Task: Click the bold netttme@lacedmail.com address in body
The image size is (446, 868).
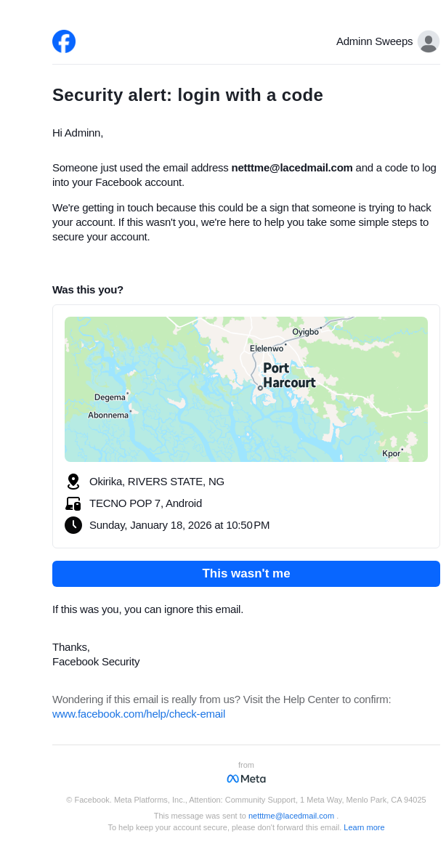Action: pos(292,168)
